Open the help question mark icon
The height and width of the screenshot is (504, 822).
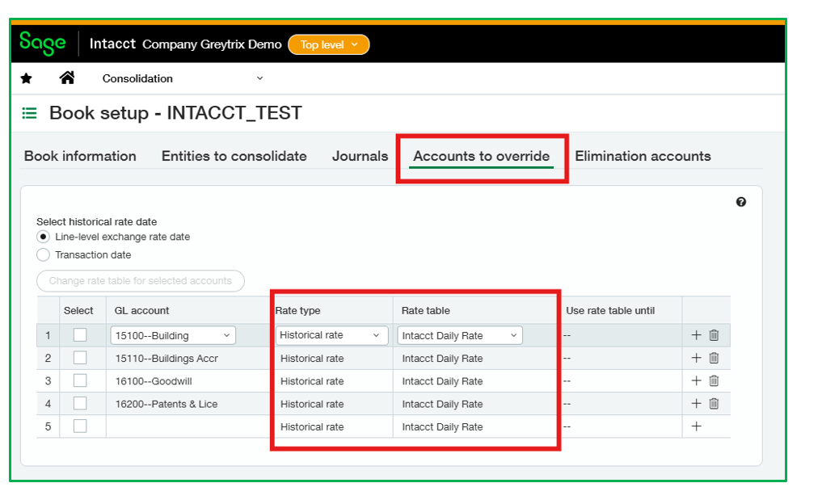coord(740,202)
